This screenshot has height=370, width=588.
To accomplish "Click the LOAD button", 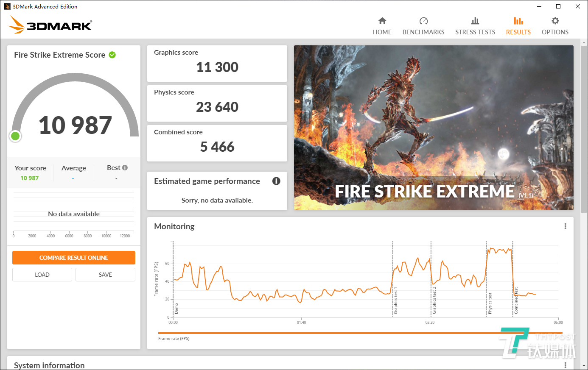I will (x=42, y=275).
